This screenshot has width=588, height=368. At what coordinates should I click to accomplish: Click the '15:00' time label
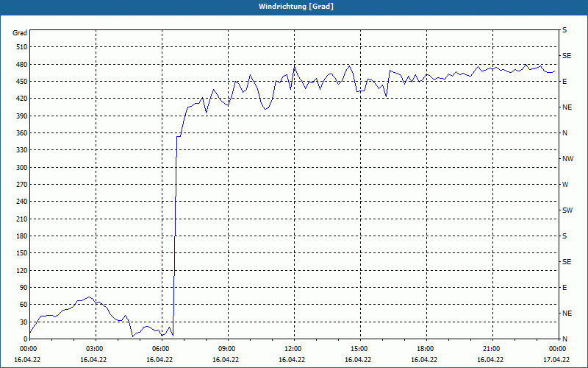pos(358,349)
